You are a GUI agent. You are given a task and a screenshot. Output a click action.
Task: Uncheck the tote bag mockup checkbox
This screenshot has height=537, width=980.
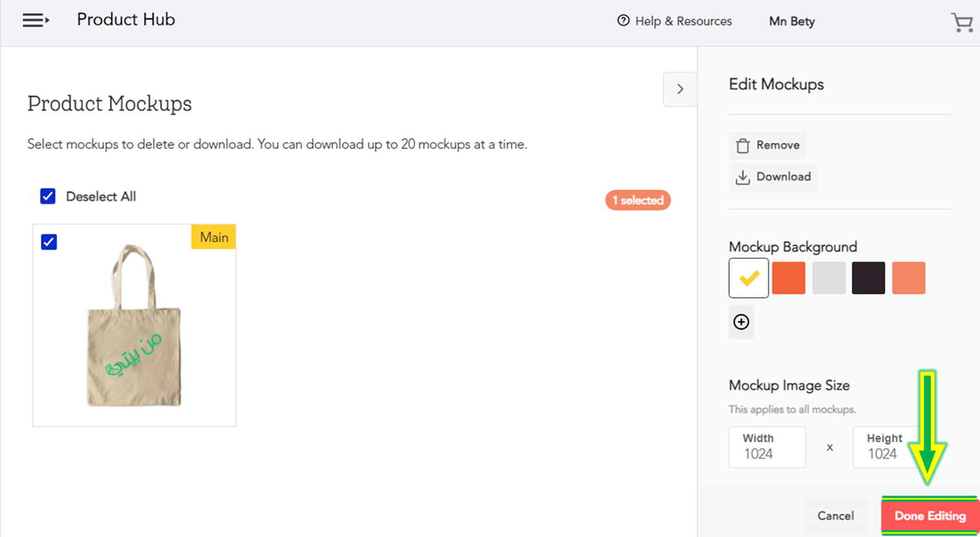pyautogui.click(x=49, y=242)
